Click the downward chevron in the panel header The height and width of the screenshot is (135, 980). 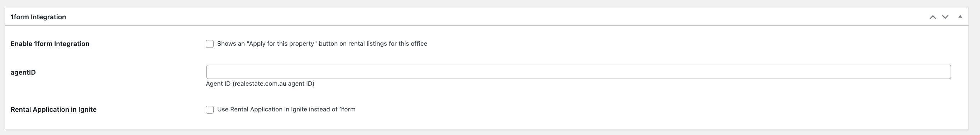pos(945,17)
